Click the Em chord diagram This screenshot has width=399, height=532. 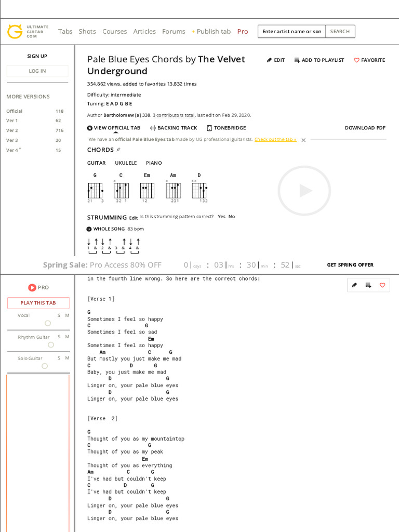pos(147,188)
